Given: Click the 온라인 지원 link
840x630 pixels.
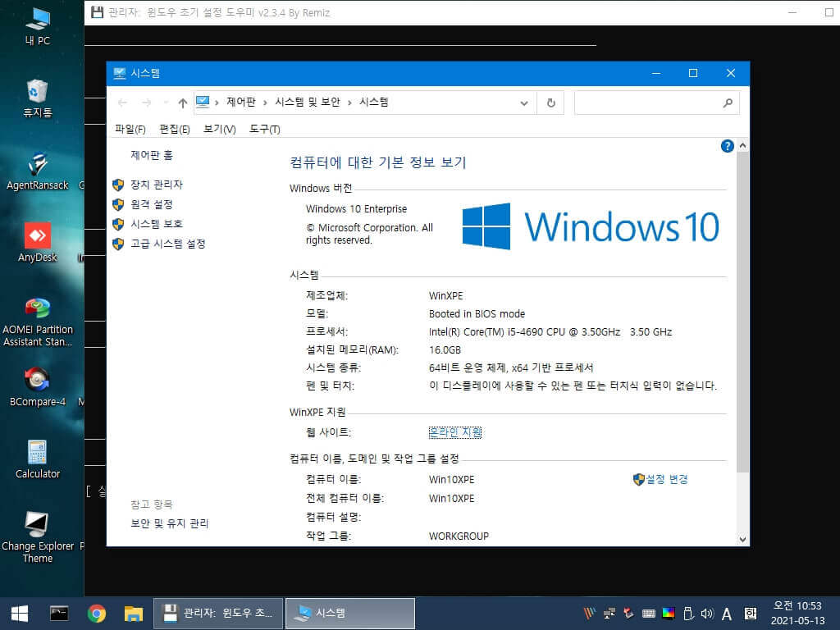Looking at the screenshot, I should tap(454, 432).
